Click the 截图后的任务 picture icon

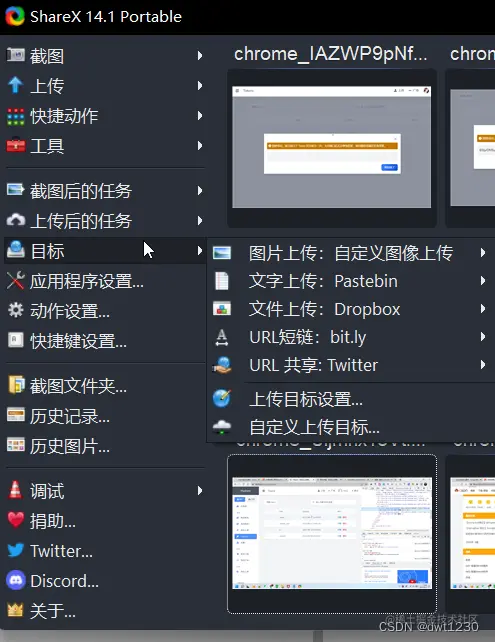[x=16, y=190]
